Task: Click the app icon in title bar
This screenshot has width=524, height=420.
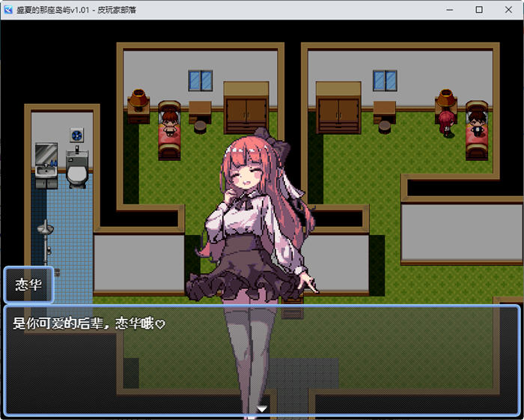Action: (x=8, y=10)
